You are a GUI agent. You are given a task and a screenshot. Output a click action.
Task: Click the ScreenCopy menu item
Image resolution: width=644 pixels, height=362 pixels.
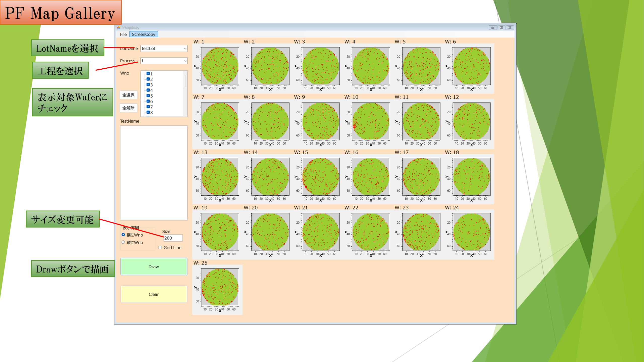143,34
